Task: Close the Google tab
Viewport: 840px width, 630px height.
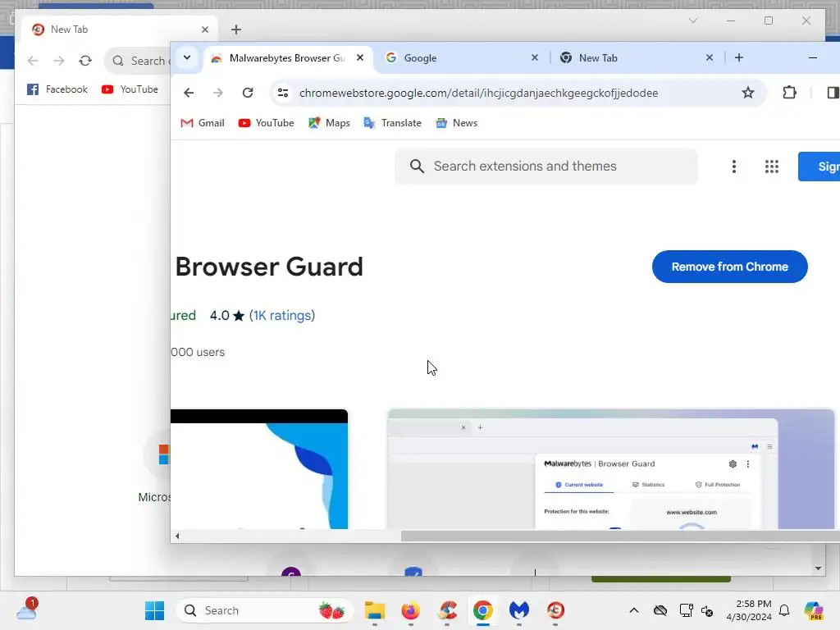Action: [x=535, y=57]
